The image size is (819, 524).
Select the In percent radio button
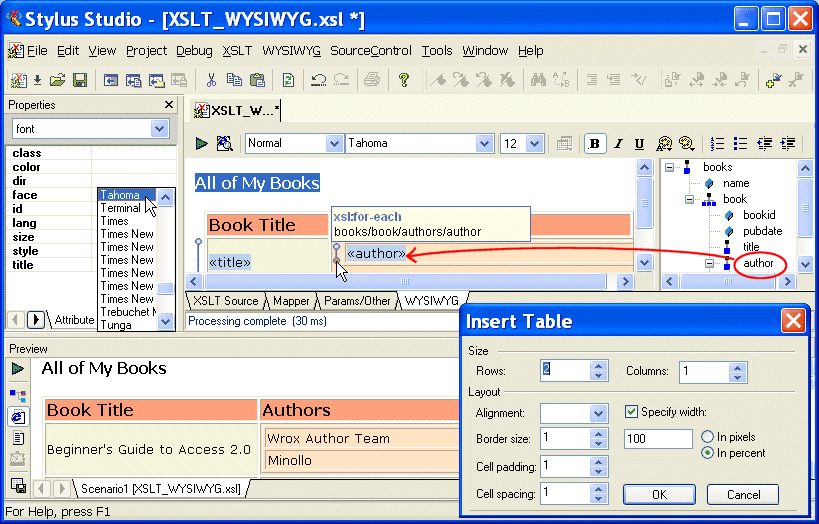pyautogui.click(x=707, y=452)
